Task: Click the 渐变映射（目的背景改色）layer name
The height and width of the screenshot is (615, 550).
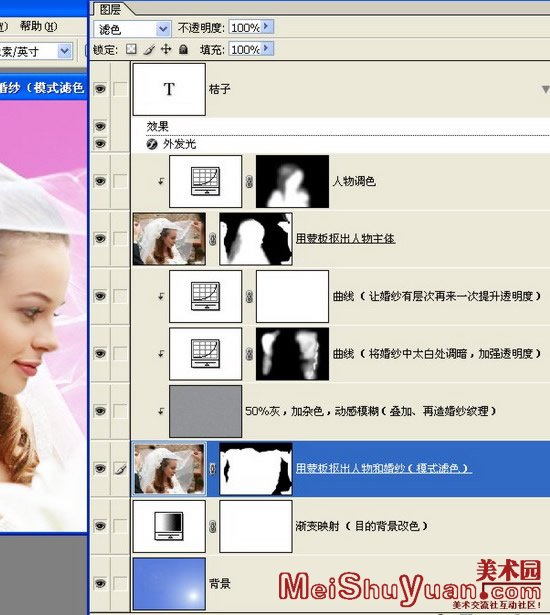Action: 361,526
